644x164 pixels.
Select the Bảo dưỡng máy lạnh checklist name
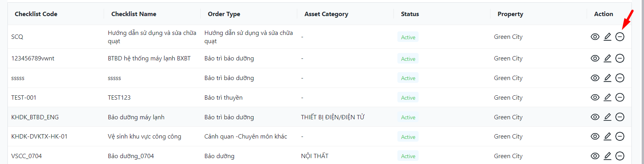(x=136, y=117)
